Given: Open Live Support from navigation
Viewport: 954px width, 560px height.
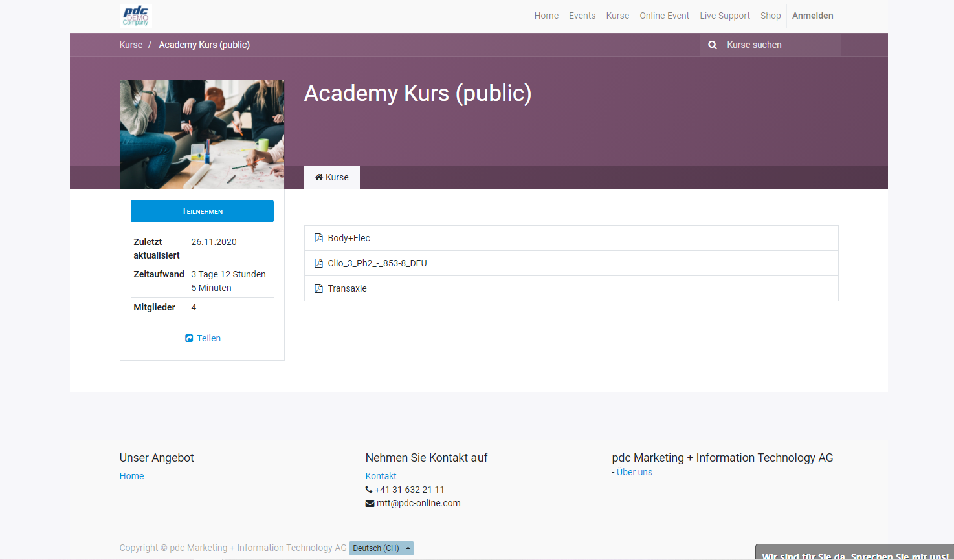Looking at the screenshot, I should (x=724, y=16).
